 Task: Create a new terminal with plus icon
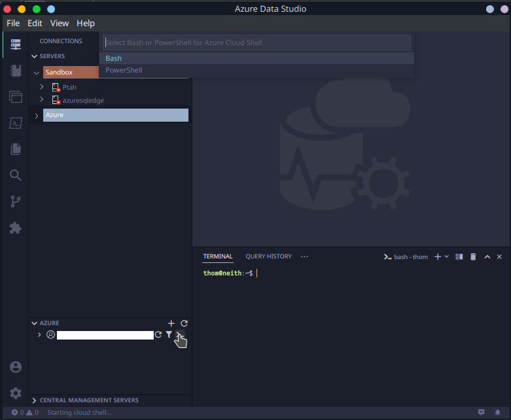(438, 256)
